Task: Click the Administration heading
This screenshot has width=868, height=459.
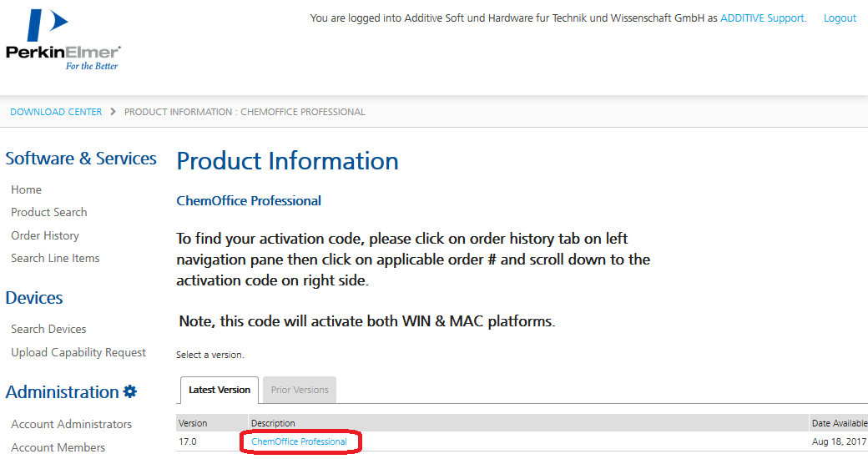Action: click(62, 392)
